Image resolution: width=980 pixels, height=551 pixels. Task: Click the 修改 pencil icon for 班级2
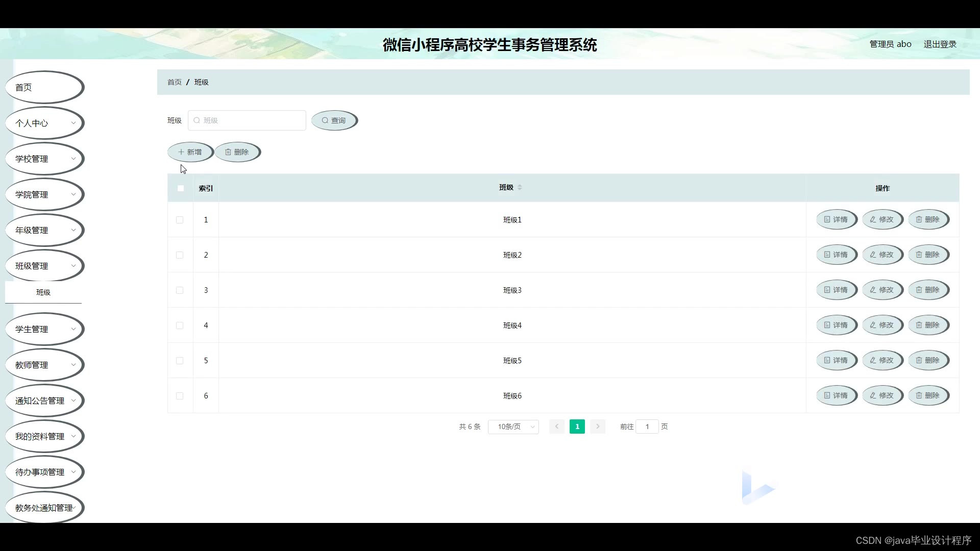coord(882,255)
